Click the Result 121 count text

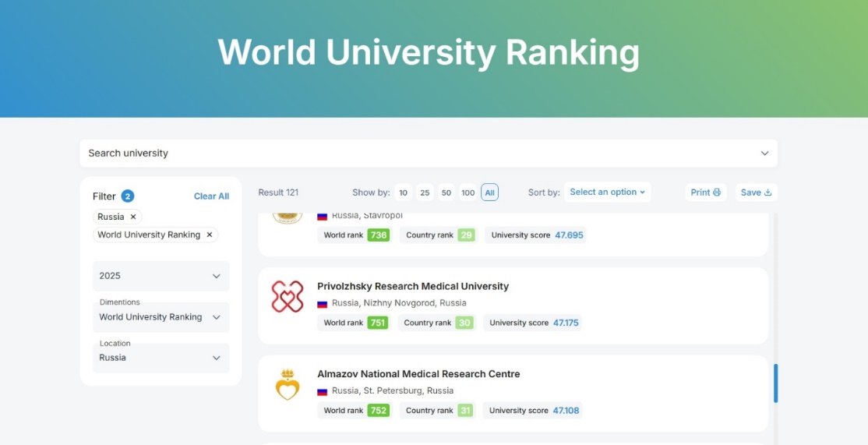[278, 192]
